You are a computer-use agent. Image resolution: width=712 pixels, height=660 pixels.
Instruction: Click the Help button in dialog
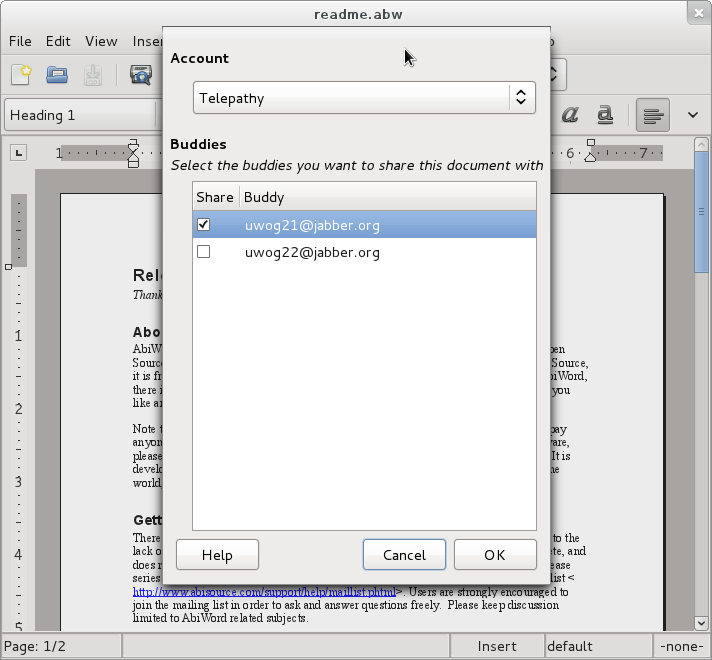point(217,555)
